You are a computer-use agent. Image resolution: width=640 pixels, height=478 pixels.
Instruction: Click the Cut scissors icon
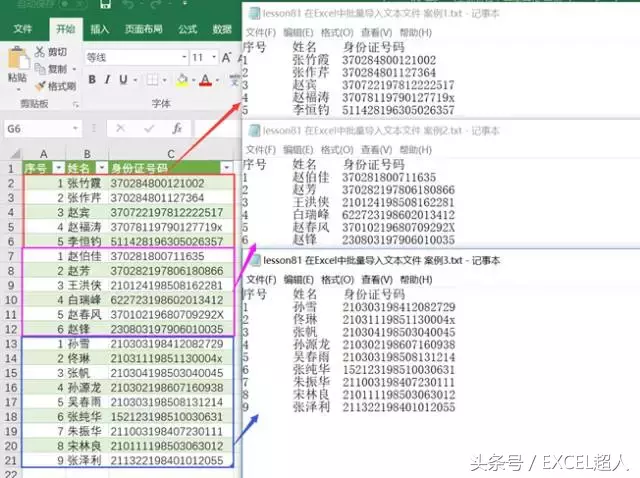(40, 51)
